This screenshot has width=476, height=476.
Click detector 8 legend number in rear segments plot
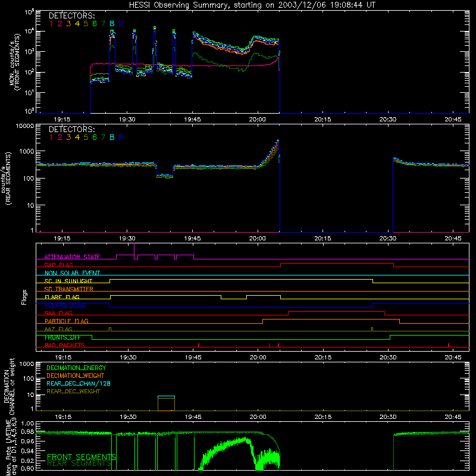click(112, 137)
